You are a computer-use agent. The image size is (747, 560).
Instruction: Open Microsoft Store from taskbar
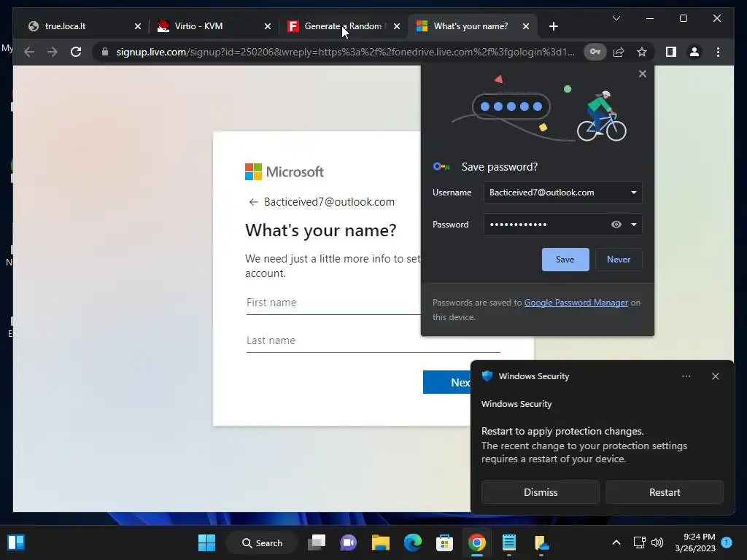(x=444, y=542)
